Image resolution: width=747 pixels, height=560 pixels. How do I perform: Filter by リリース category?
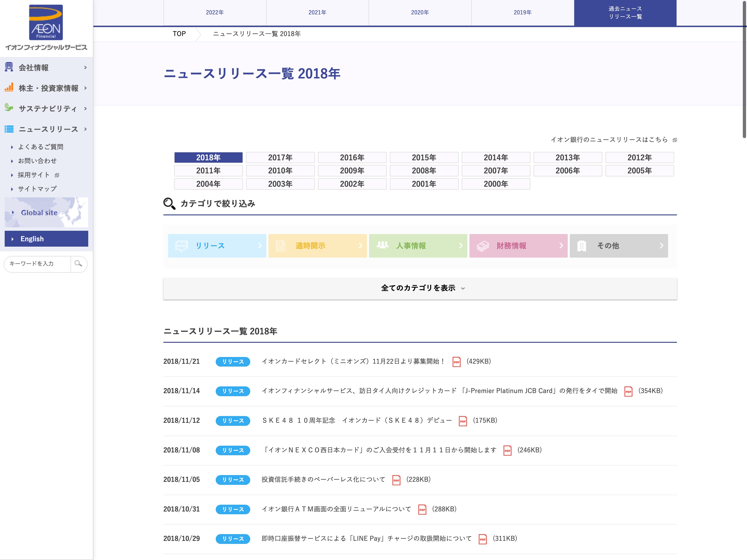tap(217, 246)
